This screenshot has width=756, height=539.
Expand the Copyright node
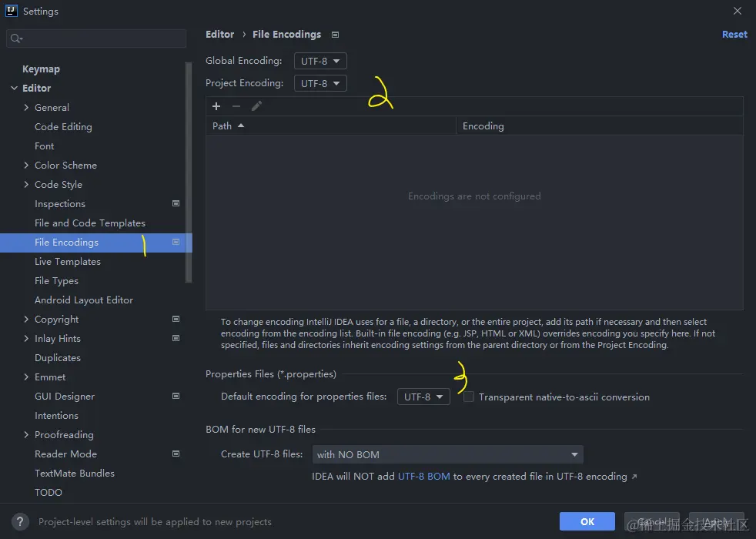coord(26,319)
